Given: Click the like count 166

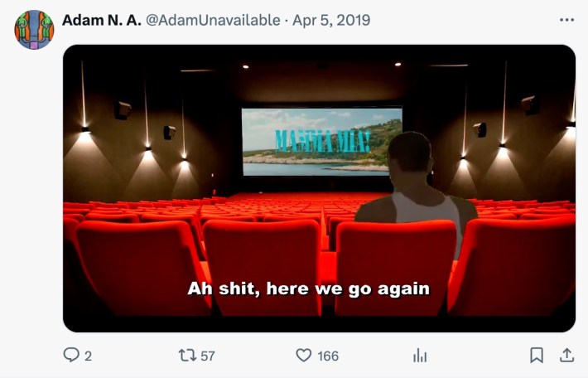Looking at the screenshot, I should (328, 356).
